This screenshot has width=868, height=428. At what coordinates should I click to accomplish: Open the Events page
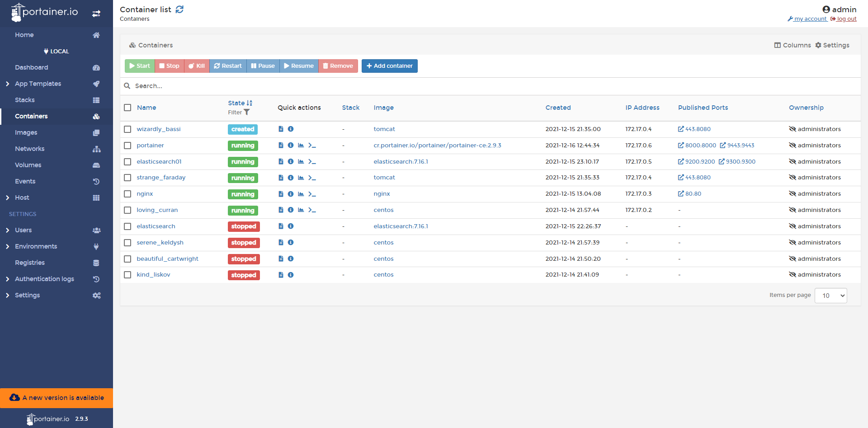click(25, 181)
